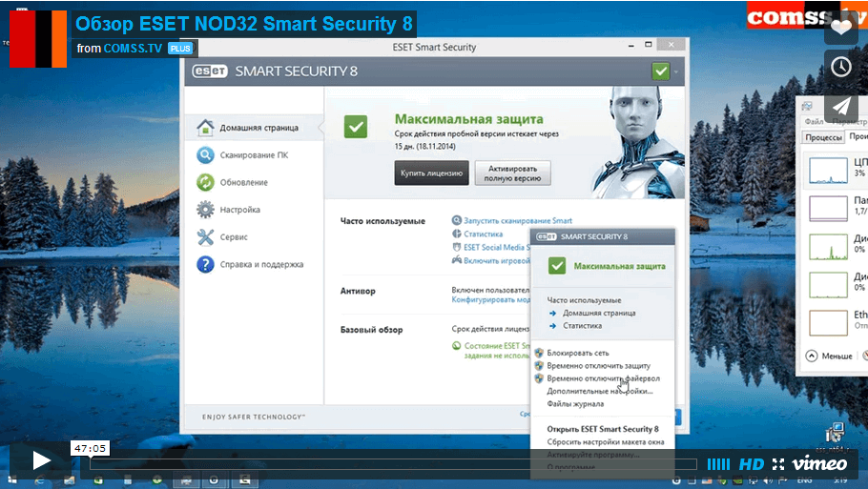
Task: Go to 'Домашняя страница' in ESET sidebar
Action: pyautogui.click(x=254, y=128)
